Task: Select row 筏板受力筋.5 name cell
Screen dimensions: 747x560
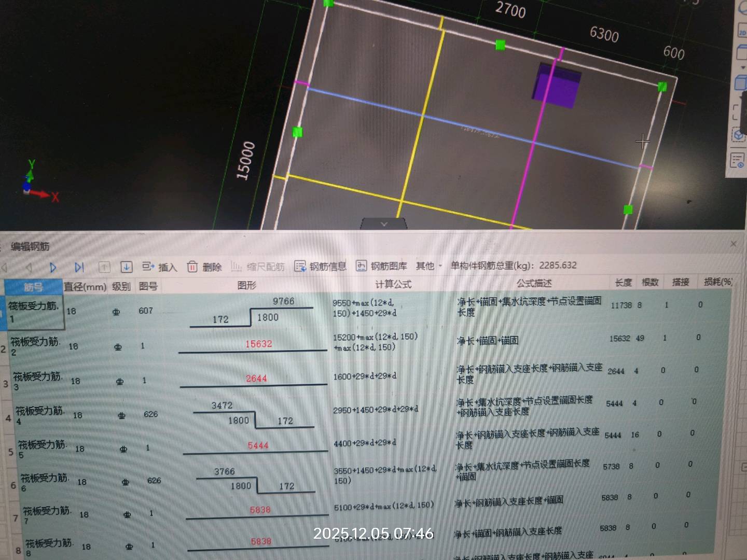Action: coord(43,449)
